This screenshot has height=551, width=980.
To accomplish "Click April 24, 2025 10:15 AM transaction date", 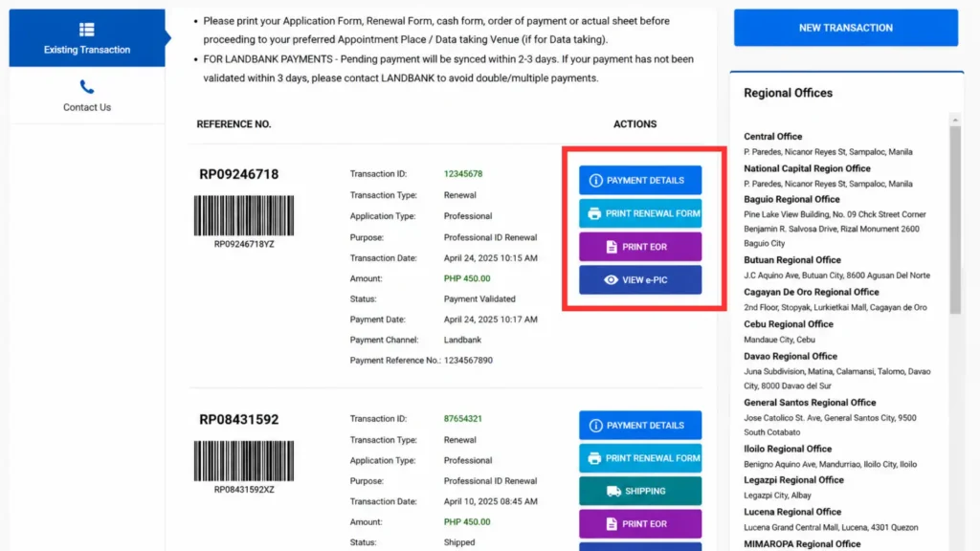I will (491, 258).
